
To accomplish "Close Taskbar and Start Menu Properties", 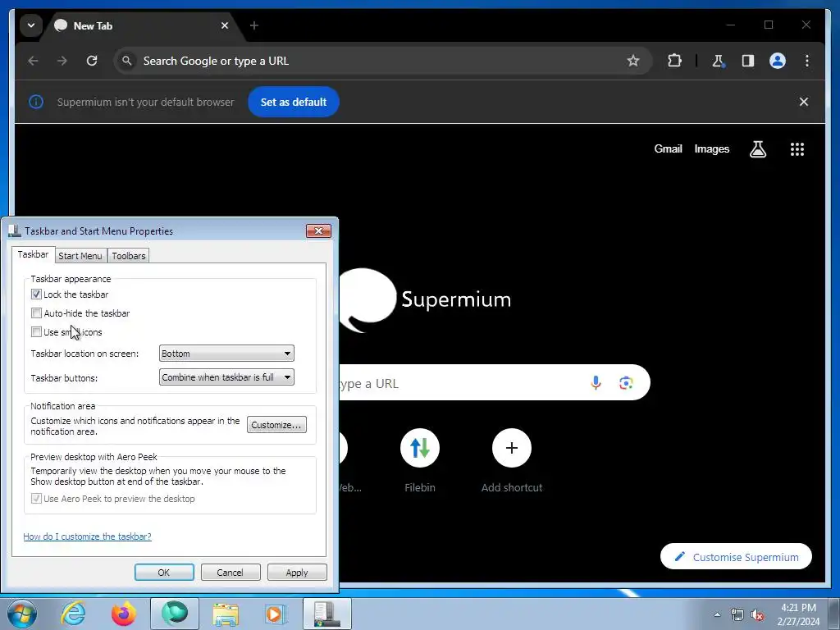I will pos(319,231).
